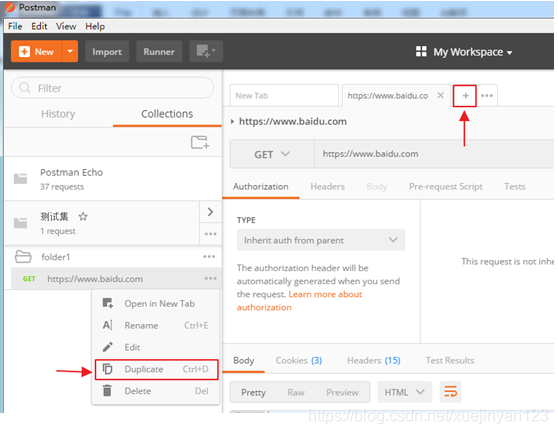
Task: Expand the New button dropdown arrow
Action: pos(70,51)
